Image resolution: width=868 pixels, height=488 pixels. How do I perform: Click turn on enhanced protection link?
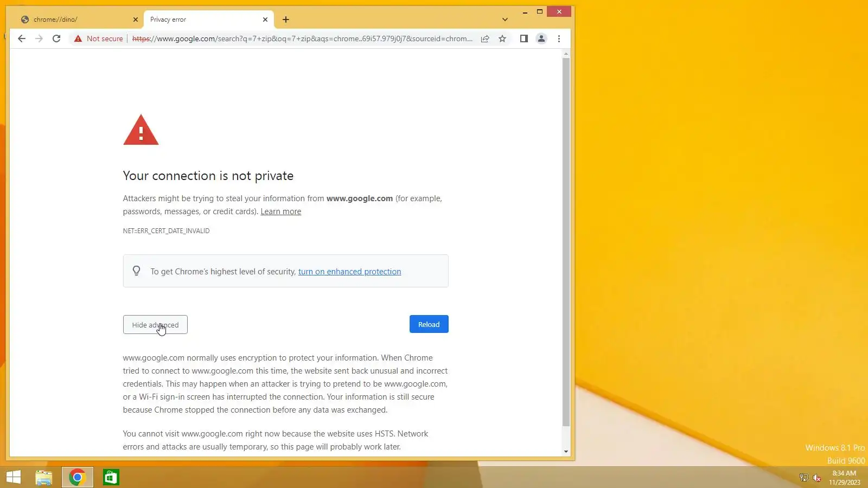[350, 272]
